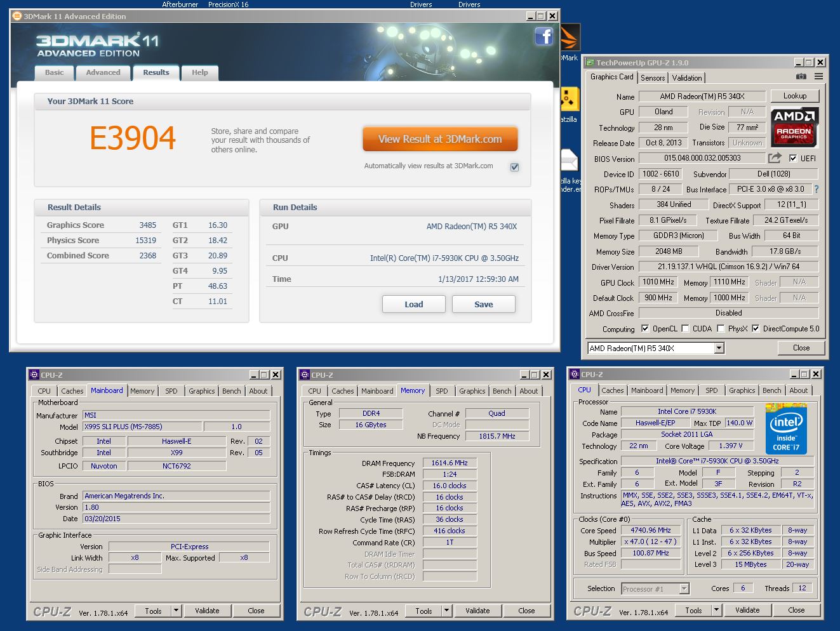
Task: Click Close in CPU tab CPU-Z window
Action: [x=796, y=610]
